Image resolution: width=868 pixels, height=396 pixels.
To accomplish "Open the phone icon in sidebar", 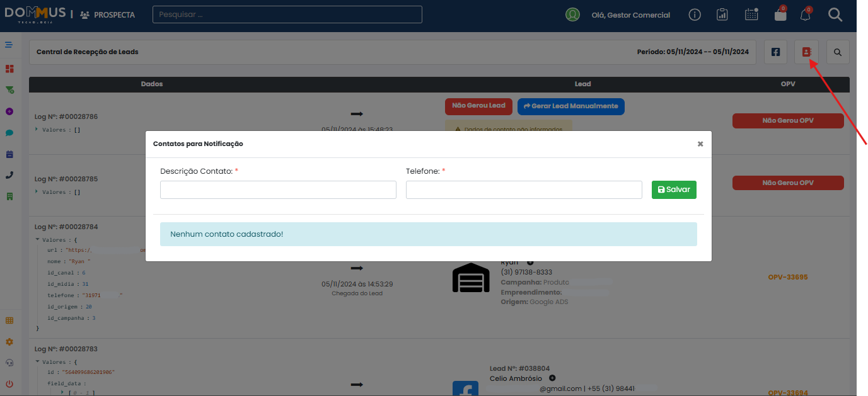I will (x=9, y=175).
